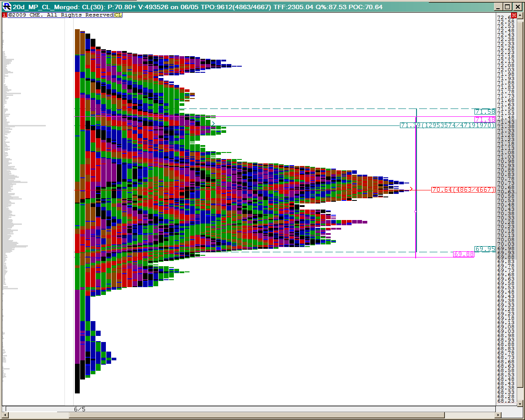This screenshot has width=525, height=420.
Task: Click the red POC arrow marker
Action: tap(411, 190)
